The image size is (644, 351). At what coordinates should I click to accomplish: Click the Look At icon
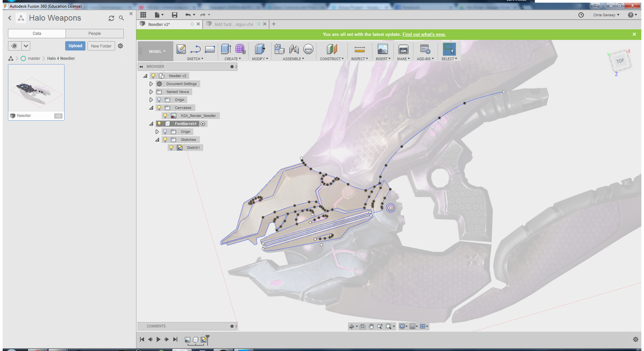[363, 326]
